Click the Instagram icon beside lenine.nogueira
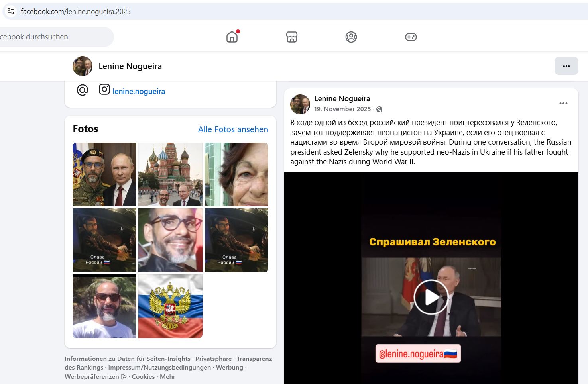The image size is (588, 384). coord(104,90)
